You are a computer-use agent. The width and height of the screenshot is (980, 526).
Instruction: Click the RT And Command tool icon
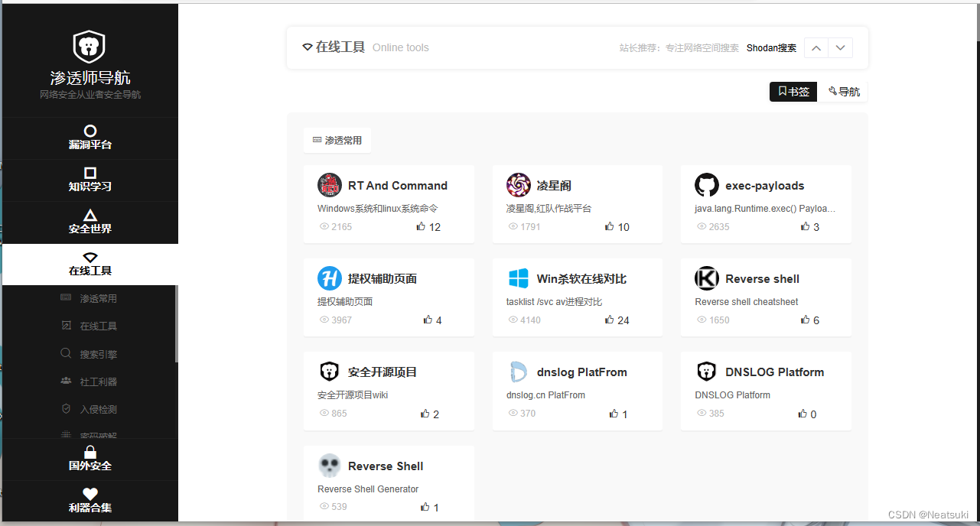pyautogui.click(x=329, y=184)
